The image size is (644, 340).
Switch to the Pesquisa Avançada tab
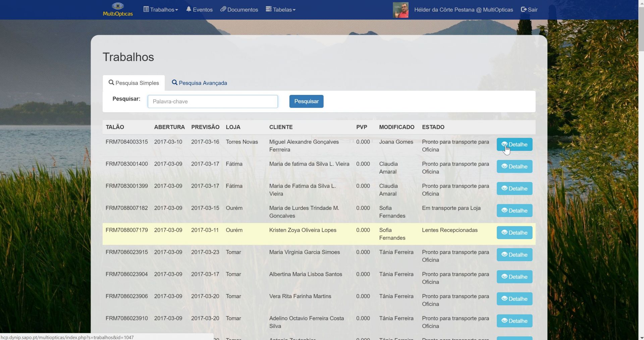[x=199, y=83]
